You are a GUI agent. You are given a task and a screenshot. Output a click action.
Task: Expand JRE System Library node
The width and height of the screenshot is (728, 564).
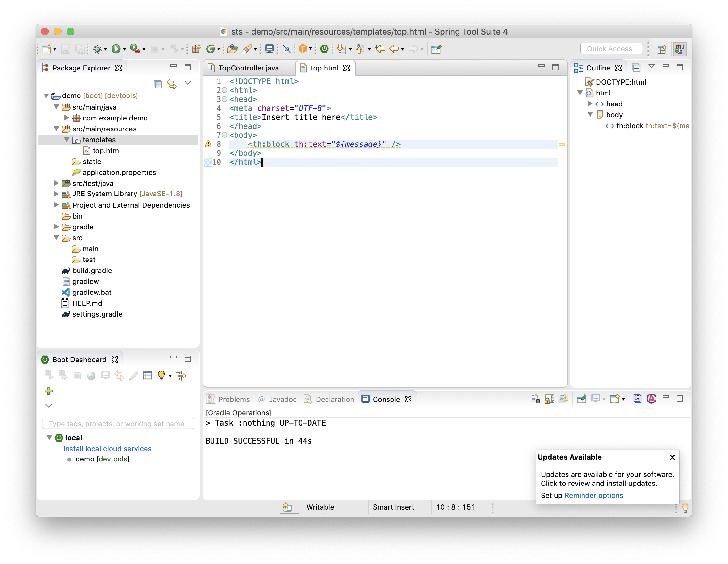click(56, 194)
